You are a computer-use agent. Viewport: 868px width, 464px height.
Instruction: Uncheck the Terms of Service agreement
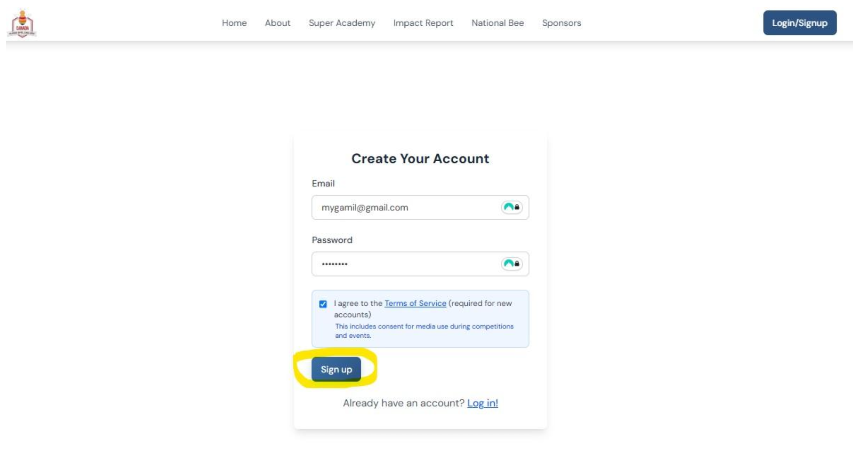[x=322, y=304]
